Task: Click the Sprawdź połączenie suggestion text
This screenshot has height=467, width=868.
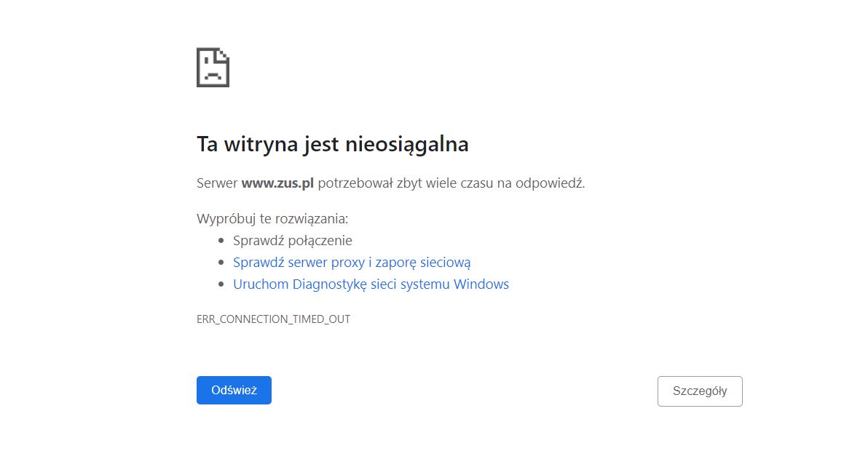Action: 291,240
